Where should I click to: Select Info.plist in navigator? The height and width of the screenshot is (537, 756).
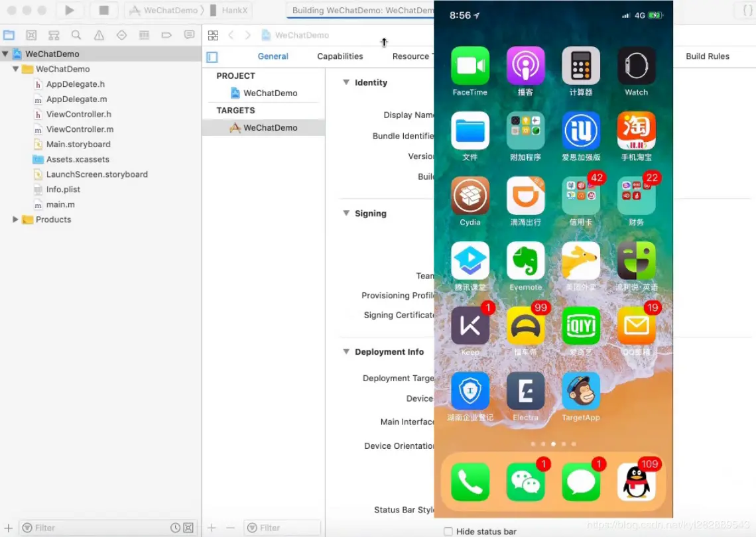63,190
